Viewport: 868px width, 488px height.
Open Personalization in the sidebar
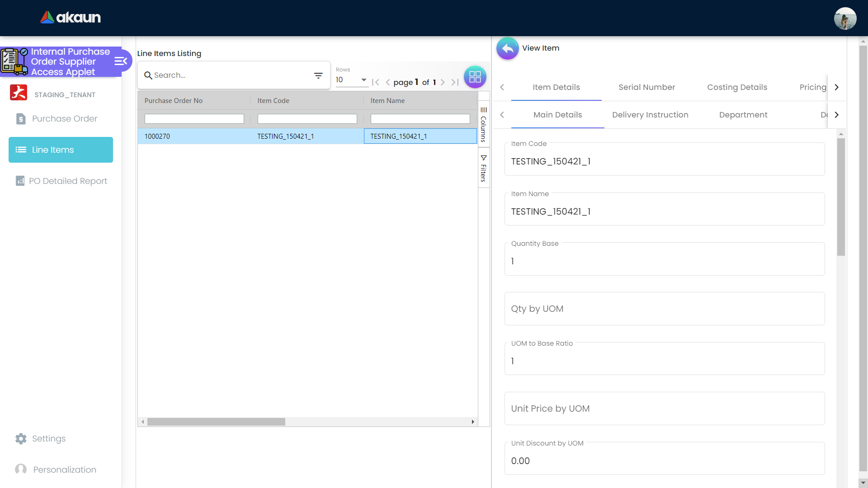pos(64,469)
